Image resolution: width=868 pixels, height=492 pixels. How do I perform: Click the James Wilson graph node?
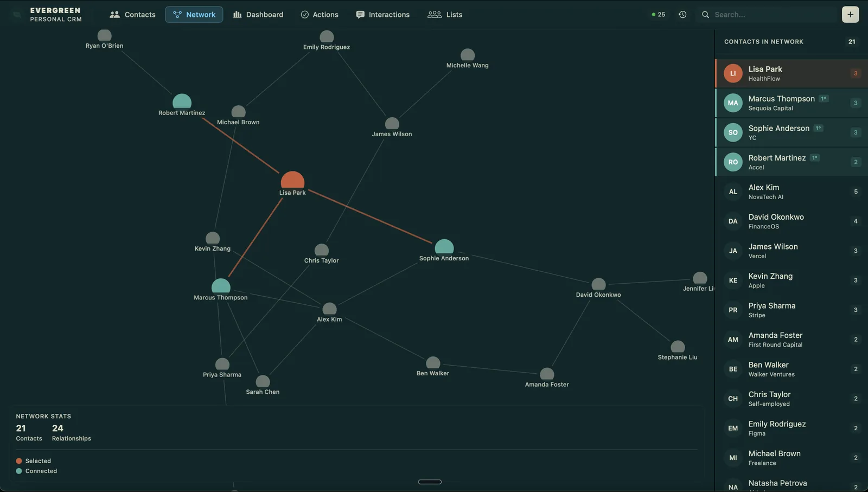click(x=392, y=124)
